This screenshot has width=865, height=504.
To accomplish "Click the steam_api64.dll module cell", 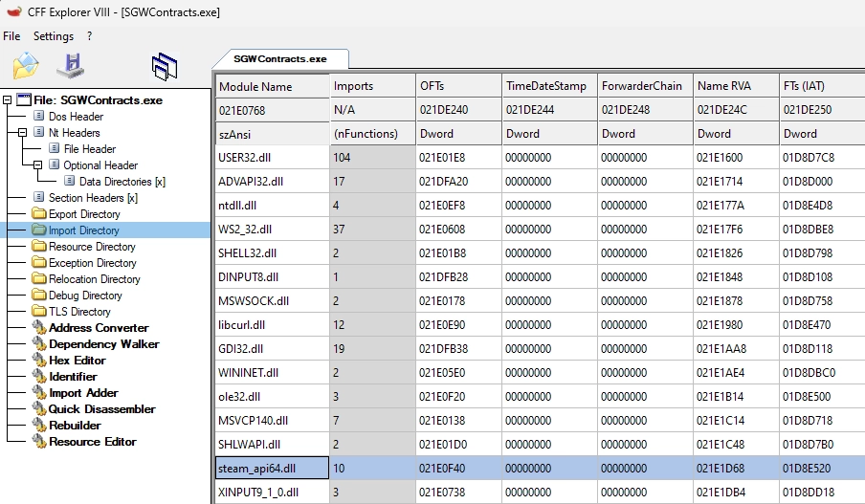I will (x=273, y=469).
